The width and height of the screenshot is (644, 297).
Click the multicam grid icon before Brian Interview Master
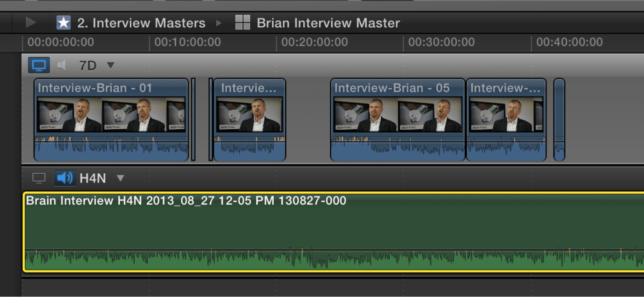pos(242,23)
